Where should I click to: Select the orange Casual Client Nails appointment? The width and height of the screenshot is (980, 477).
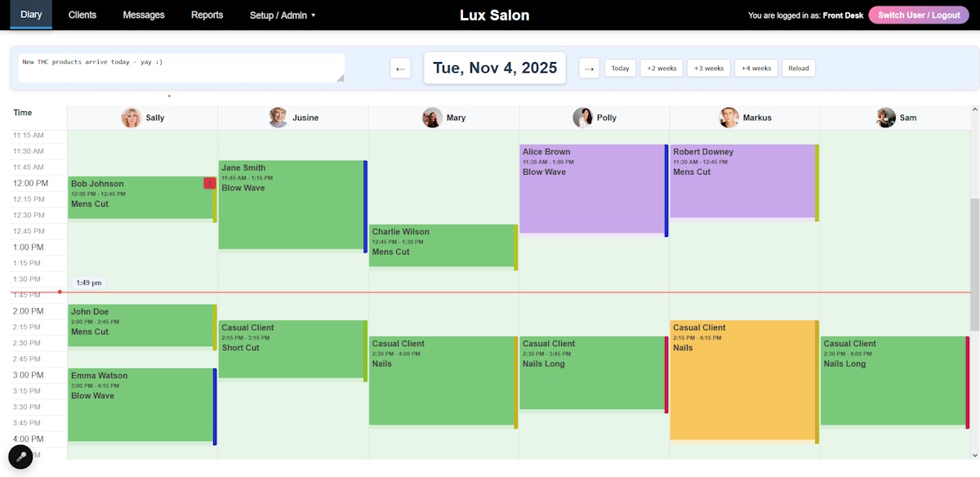(742, 380)
